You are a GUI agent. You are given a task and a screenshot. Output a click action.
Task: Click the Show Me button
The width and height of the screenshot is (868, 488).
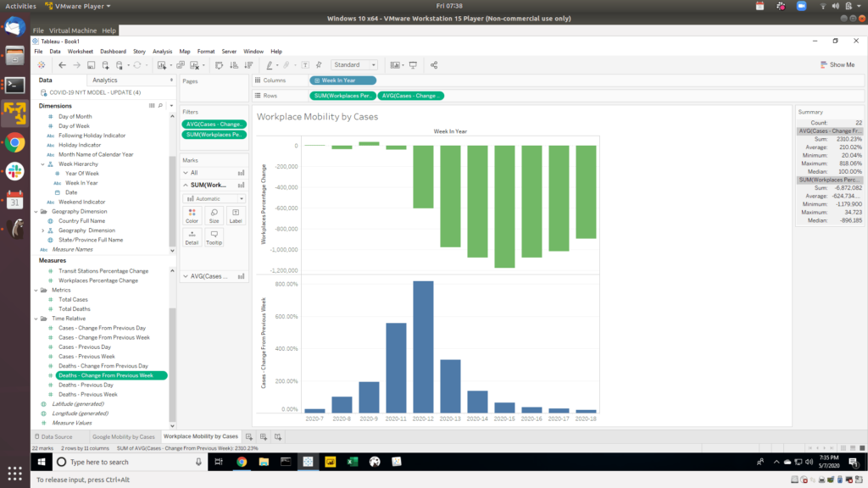click(837, 65)
